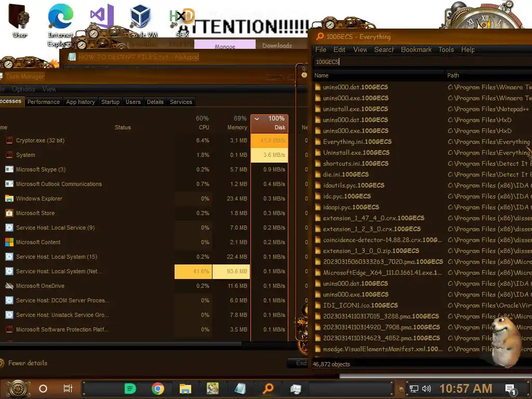532x399 pixels.
Task: Open the File menu in Everything
Action: [x=321, y=49]
